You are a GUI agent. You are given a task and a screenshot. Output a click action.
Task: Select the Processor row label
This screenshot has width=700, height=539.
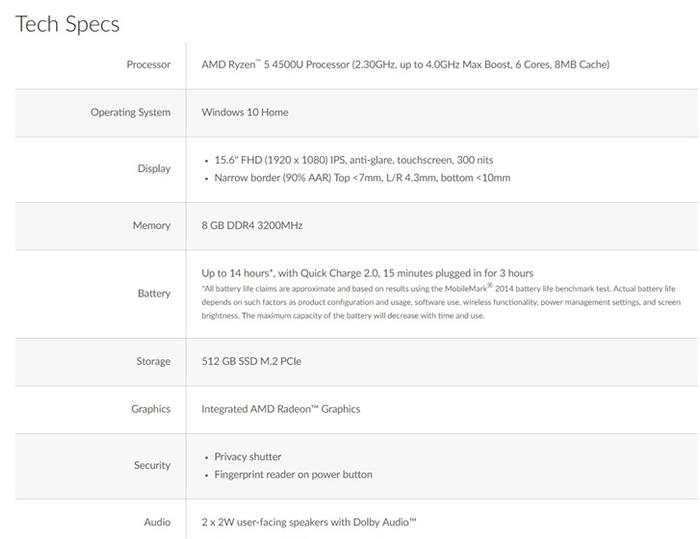[x=148, y=65]
